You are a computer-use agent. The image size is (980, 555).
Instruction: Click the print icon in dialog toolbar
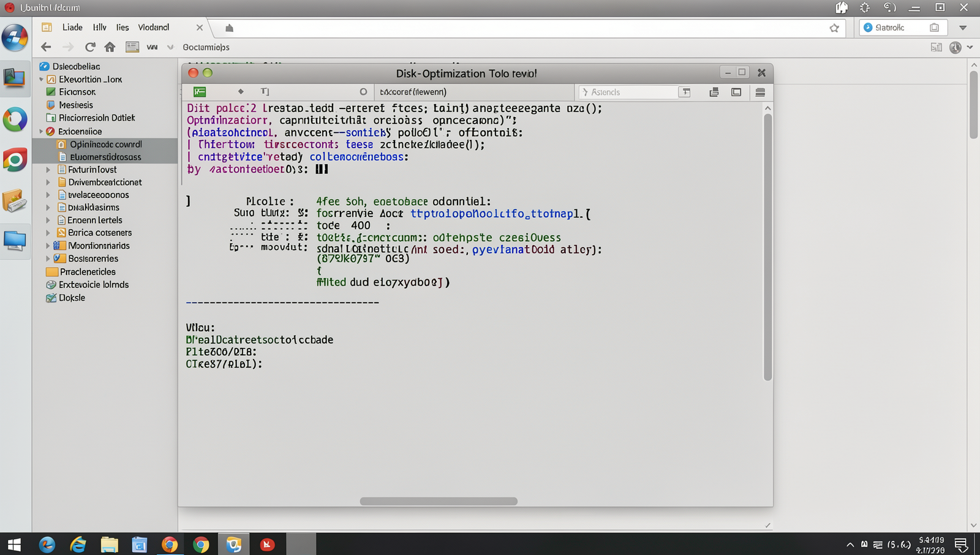pyautogui.click(x=714, y=92)
